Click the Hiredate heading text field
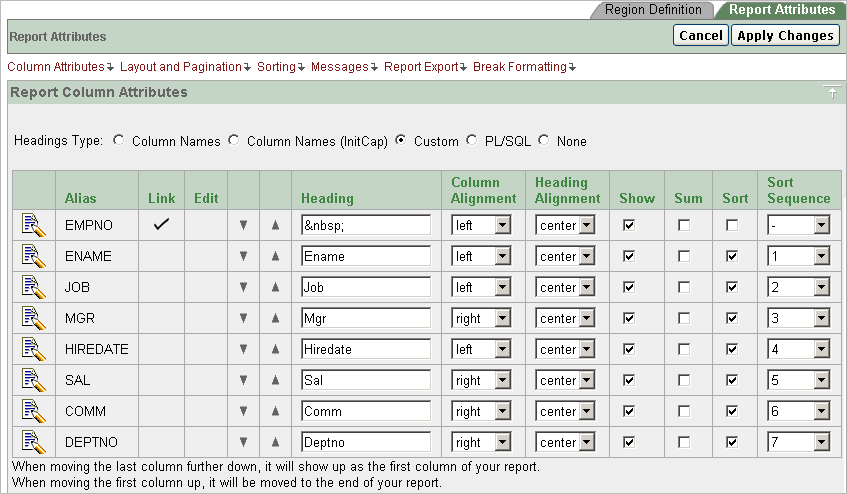 pos(365,350)
